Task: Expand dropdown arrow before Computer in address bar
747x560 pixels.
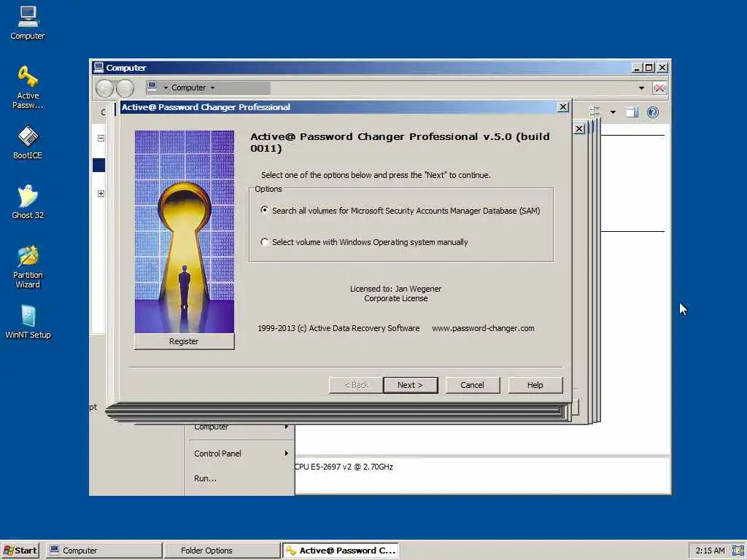Action: pos(166,87)
